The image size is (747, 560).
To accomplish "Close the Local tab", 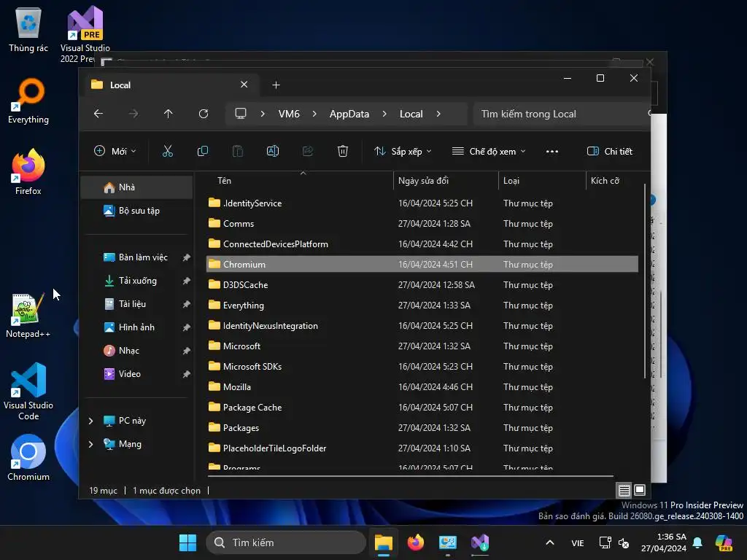I will point(244,85).
